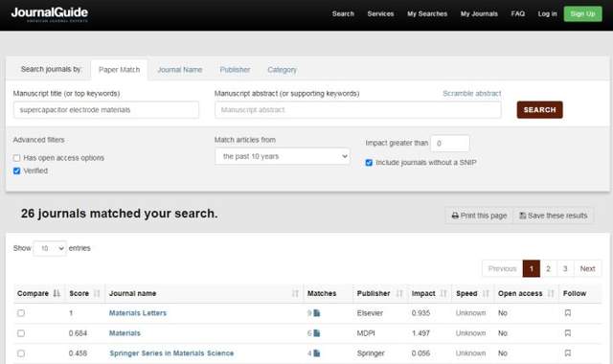This screenshot has width=613, height=364.
Task: Click score value 0.684
Action: coord(78,333)
